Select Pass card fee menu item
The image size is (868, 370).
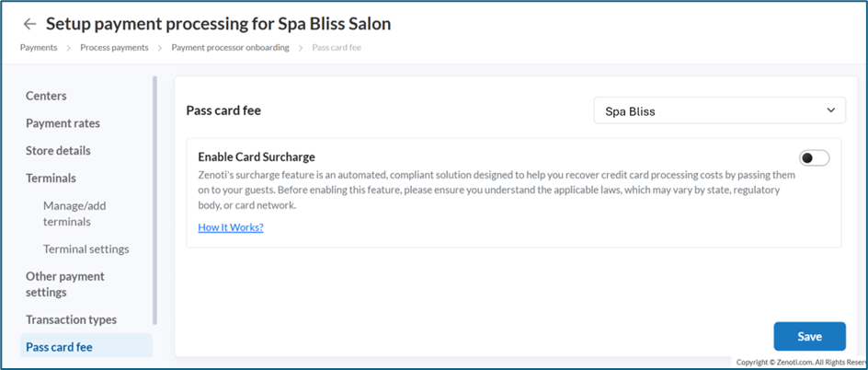coord(59,347)
